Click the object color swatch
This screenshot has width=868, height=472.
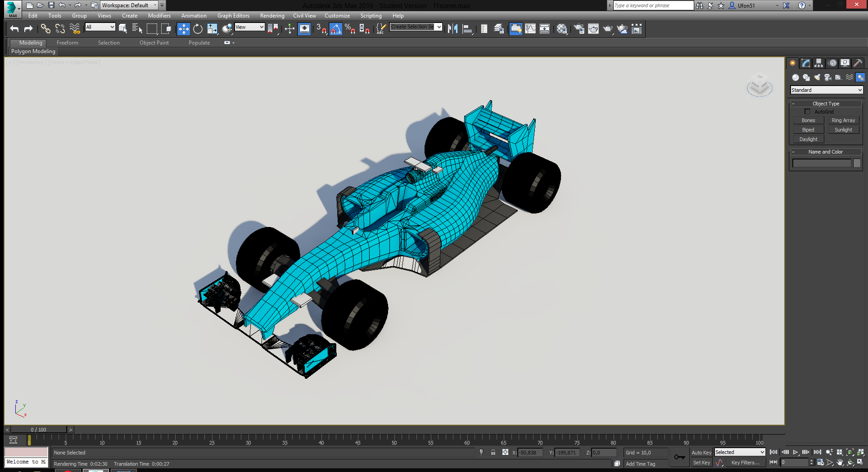(857, 163)
